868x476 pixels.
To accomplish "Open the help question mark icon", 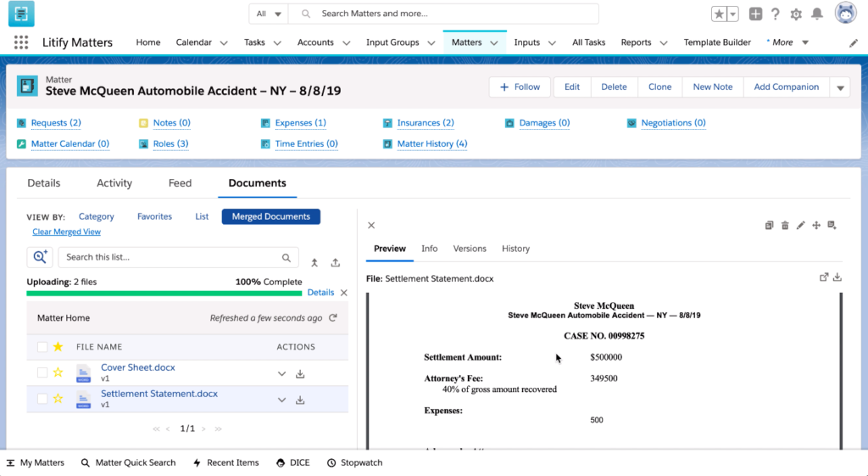I will point(776,14).
